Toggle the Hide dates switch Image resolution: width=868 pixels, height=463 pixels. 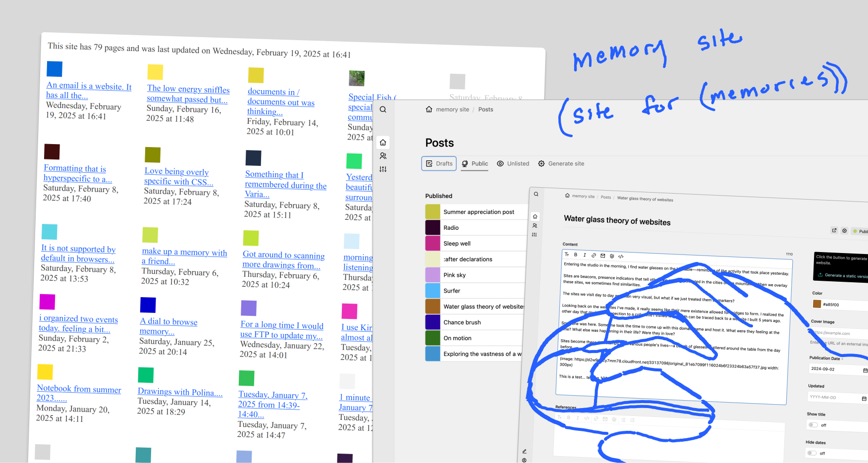[x=812, y=453]
